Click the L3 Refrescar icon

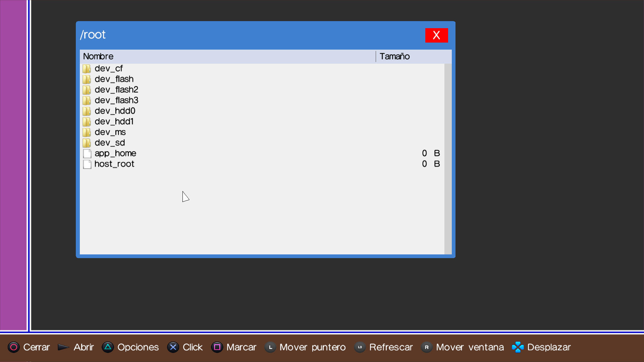tap(360, 347)
